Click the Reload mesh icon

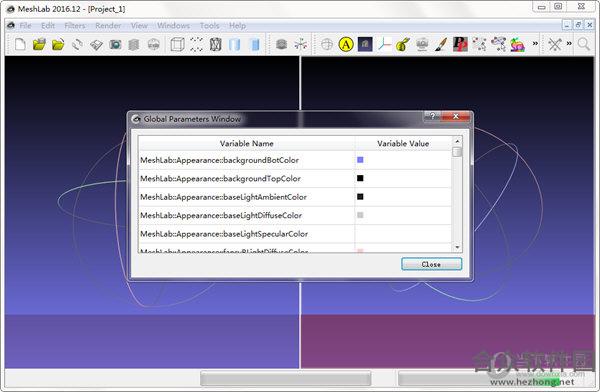point(77,44)
